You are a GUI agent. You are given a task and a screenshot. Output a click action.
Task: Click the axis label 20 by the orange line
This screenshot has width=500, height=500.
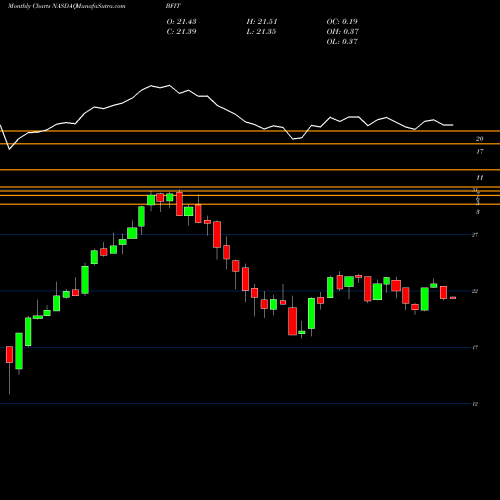pyautogui.click(x=479, y=139)
